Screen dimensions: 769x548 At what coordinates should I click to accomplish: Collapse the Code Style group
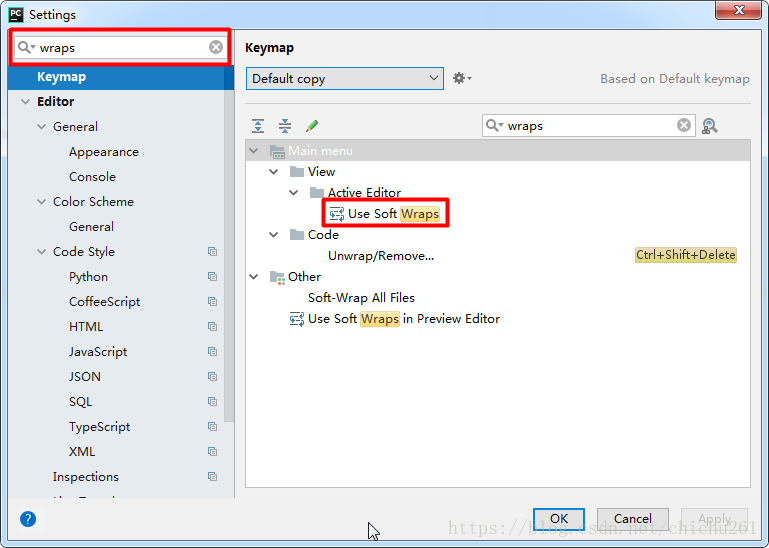(x=42, y=252)
